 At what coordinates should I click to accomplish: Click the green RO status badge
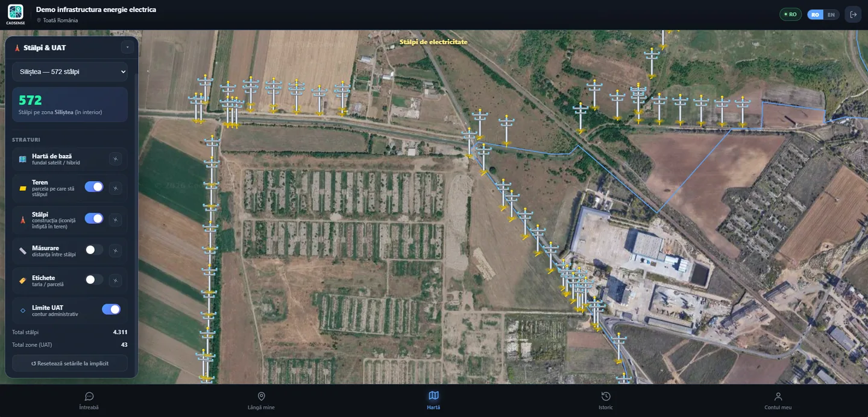[x=790, y=14]
